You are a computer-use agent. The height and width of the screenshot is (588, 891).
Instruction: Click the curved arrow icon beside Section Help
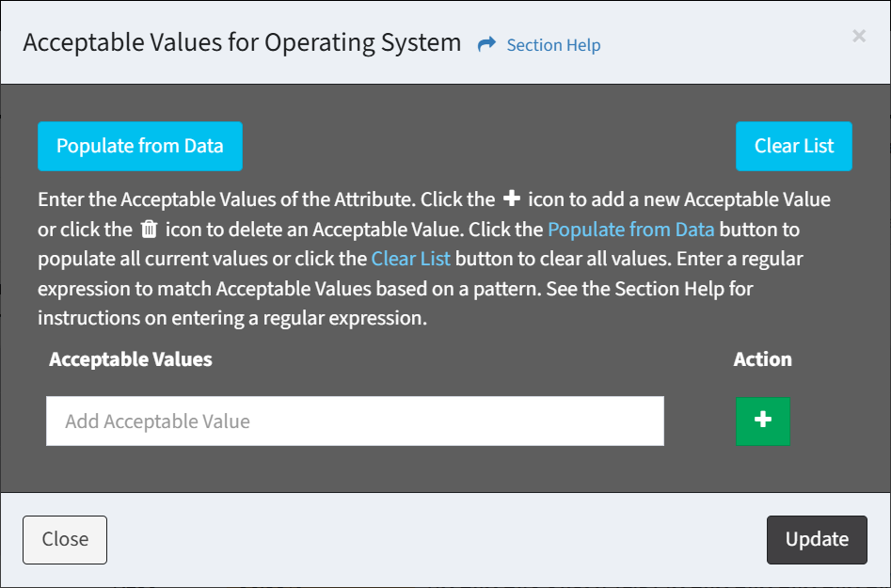click(x=486, y=44)
